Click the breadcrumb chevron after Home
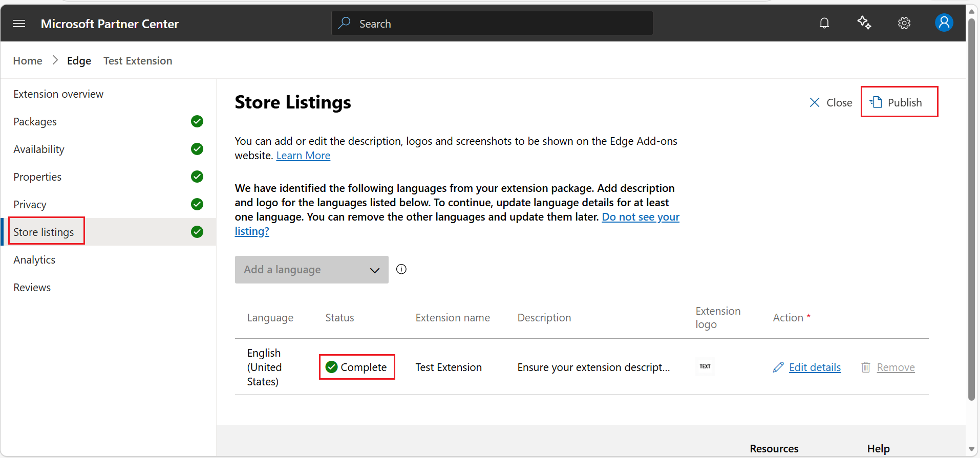The image size is (980, 458). tap(55, 60)
